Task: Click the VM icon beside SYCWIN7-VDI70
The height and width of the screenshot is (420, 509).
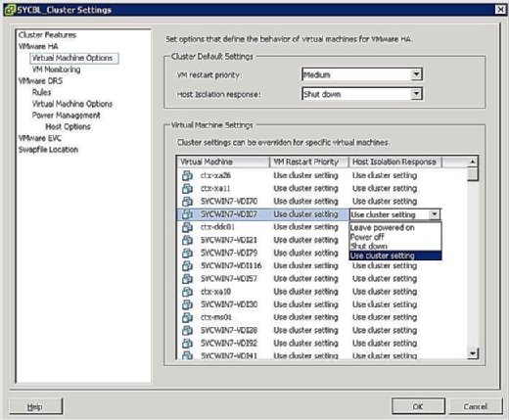Action: [187, 202]
